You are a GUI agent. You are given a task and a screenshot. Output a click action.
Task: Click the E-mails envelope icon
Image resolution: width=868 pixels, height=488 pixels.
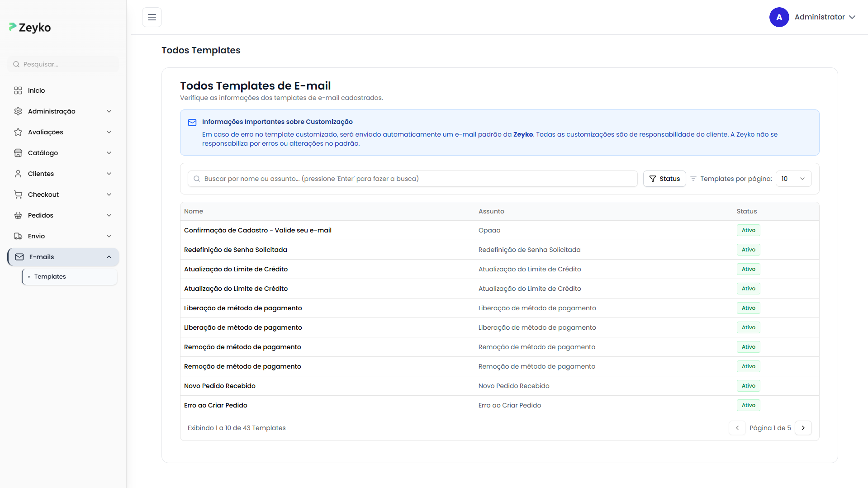[19, 256]
